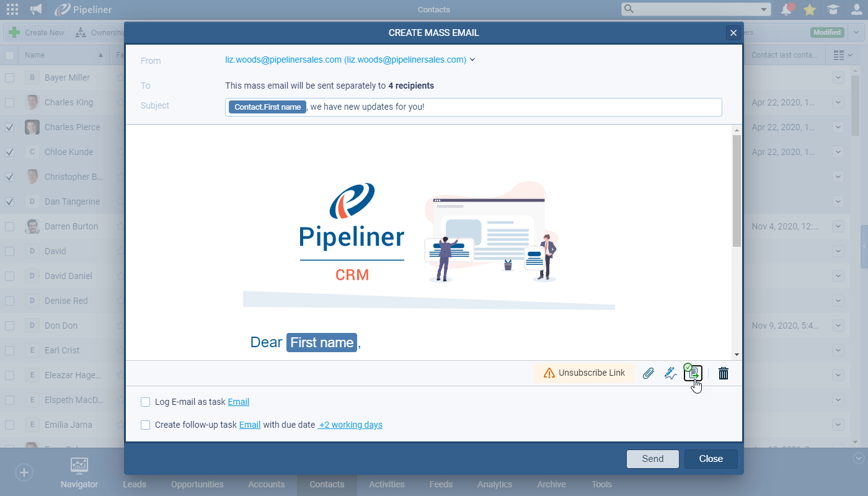Delete the email draft with trash icon
The image size is (868, 496).
click(x=724, y=373)
